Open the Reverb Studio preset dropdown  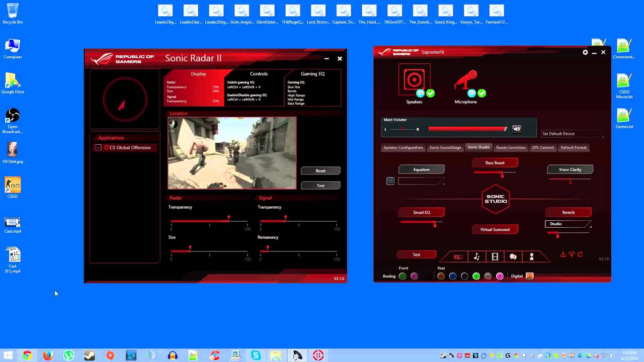click(x=568, y=224)
